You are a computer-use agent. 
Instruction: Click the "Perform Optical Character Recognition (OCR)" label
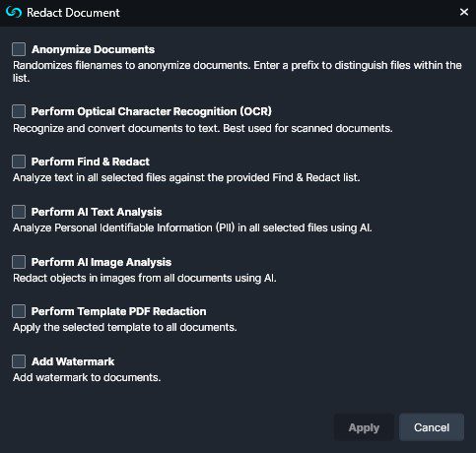click(x=152, y=111)
